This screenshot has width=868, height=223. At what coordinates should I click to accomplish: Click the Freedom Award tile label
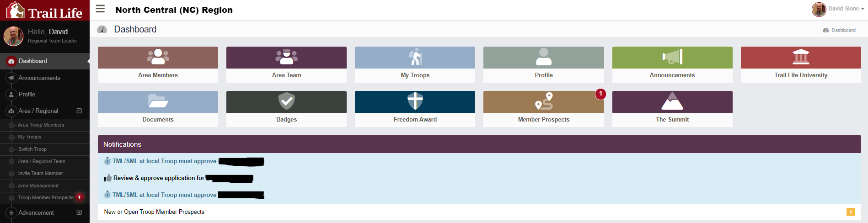pyautogui.click(x=415, y=120)
